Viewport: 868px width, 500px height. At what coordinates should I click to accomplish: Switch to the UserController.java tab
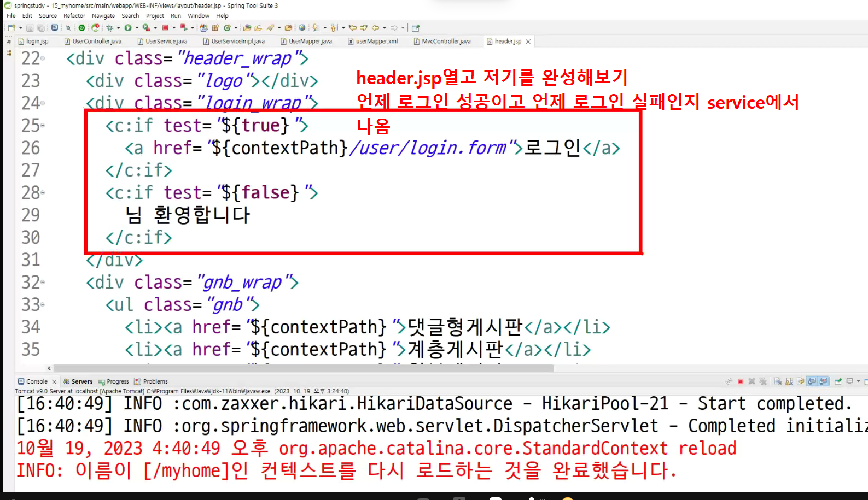pyautogui.click(x=93, y=41)
